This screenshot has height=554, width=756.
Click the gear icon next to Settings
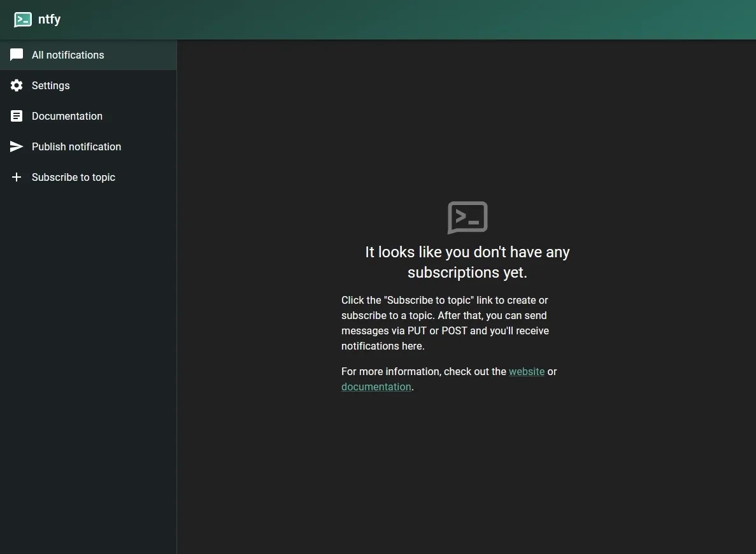[x=17, y=85]
